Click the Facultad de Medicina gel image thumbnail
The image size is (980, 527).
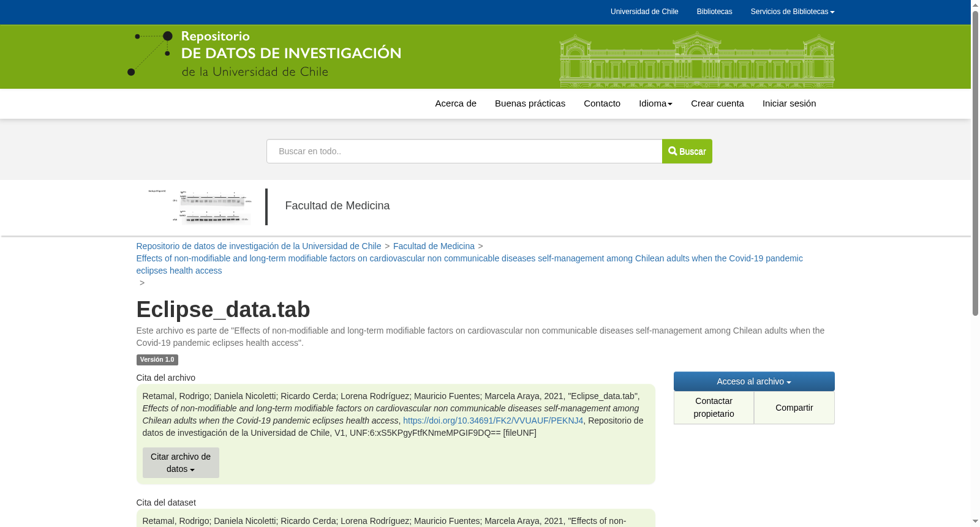coord(200,207)
